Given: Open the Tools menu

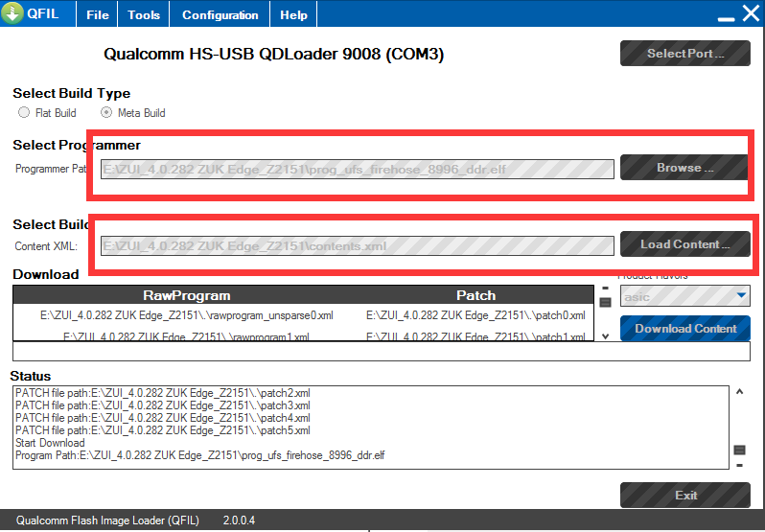Looking at the screenshot, I should tap(144, 15).
